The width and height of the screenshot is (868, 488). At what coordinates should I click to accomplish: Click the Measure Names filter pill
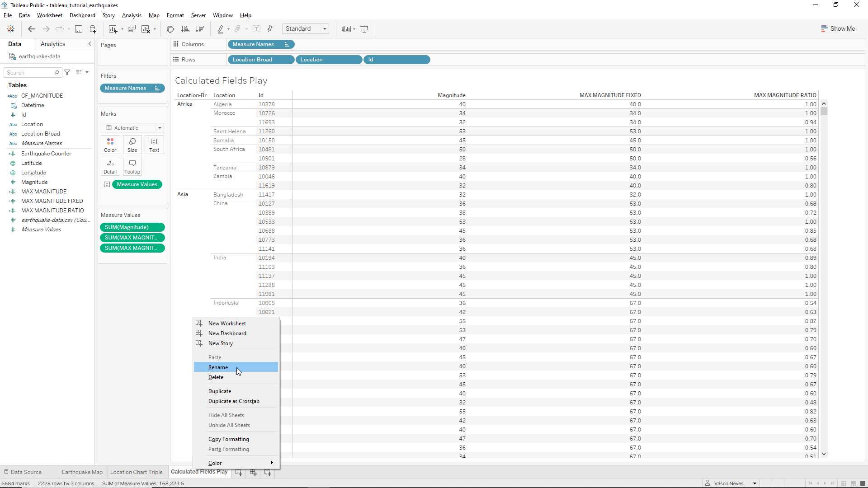click(x=132, y=88)
